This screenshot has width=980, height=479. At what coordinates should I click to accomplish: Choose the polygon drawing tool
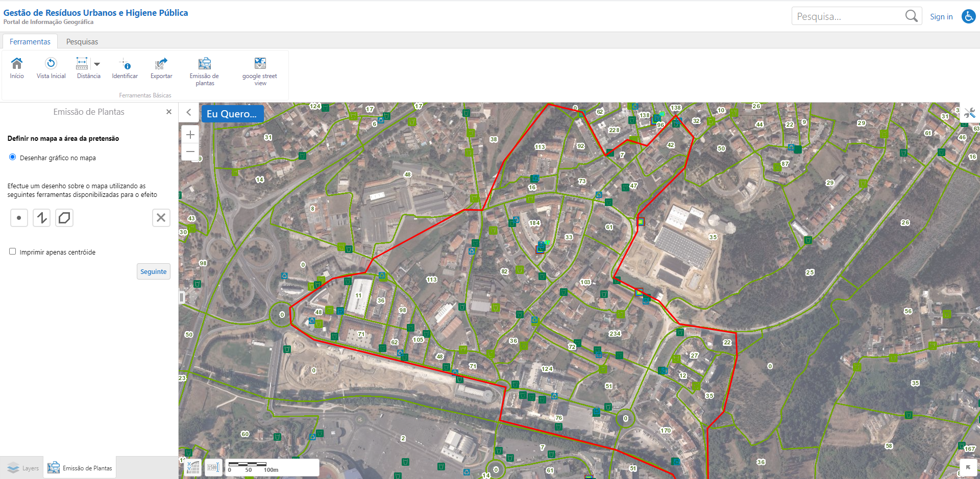tap(64, 218)
